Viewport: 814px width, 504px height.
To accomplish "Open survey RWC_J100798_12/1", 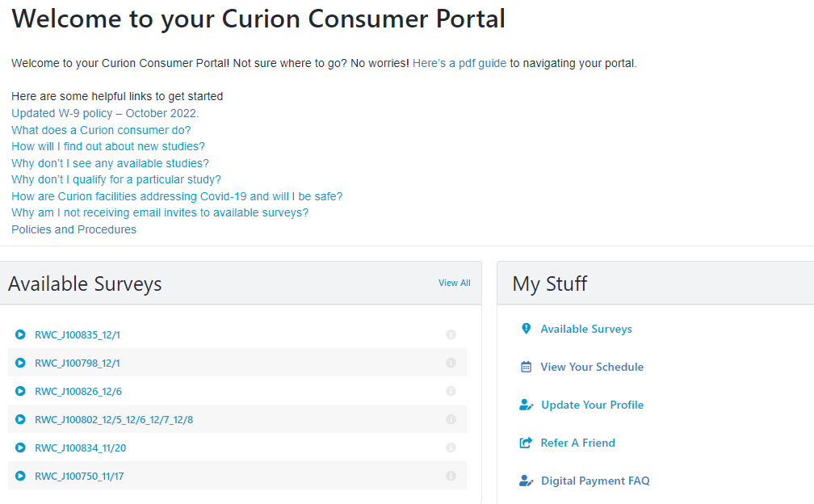I will [78, 363].
